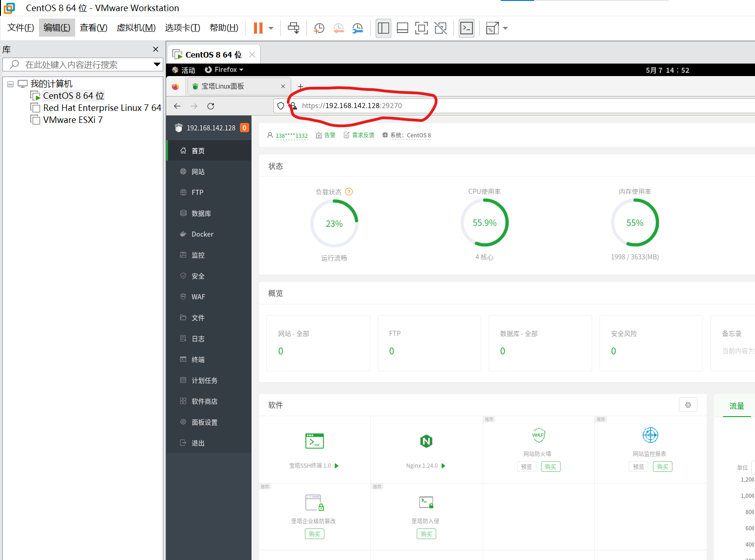The height and width of the screenshot is (560, 755).
Task: Open 数据库 in panel sidebar
Action: coord(209,213)
